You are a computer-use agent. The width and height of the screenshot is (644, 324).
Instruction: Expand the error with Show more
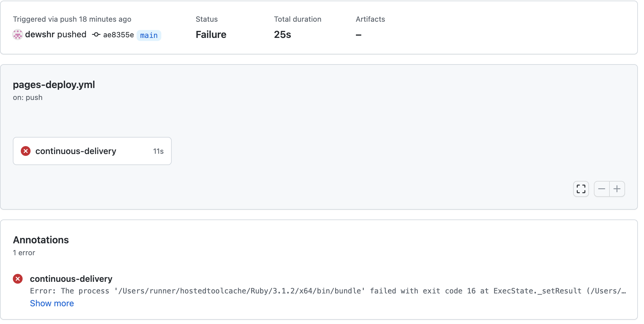[52, 303]
